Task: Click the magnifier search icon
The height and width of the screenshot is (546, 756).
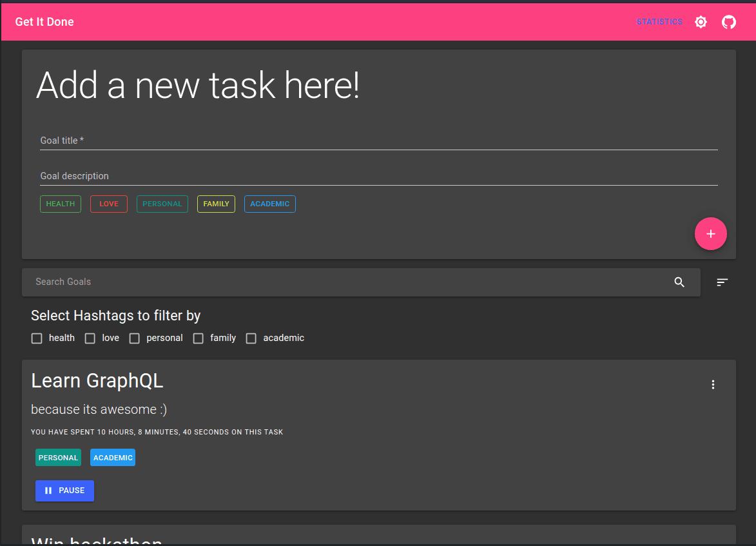Action: 679,282
